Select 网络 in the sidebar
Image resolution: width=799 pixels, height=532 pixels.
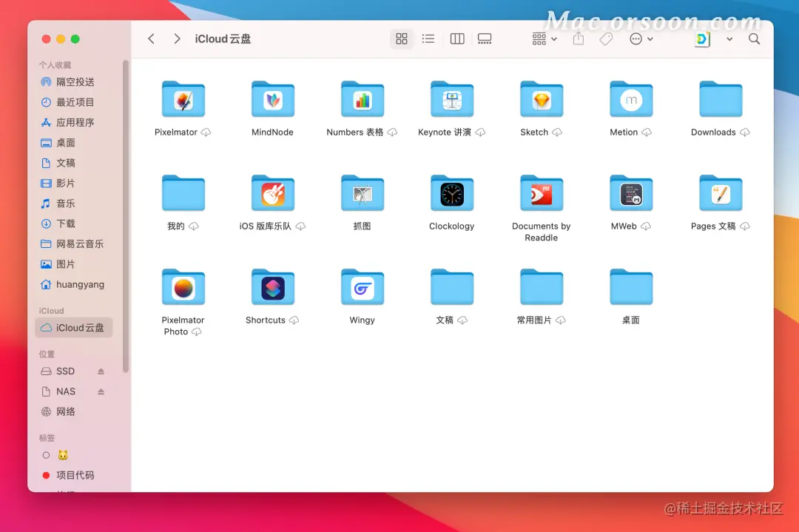pos(74,411)
